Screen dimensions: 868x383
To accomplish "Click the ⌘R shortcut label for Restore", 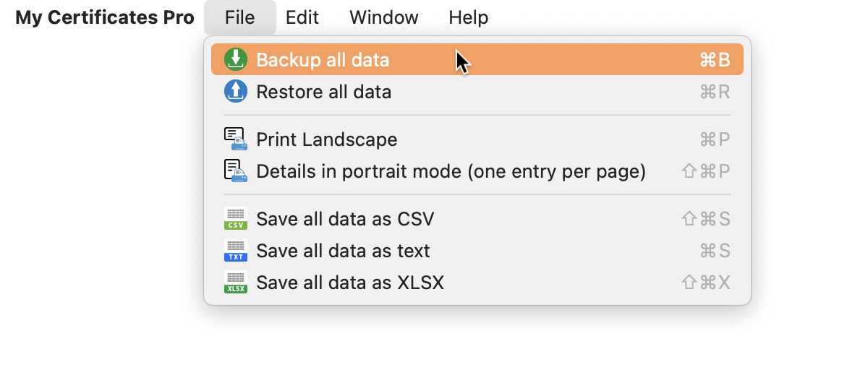I will coord(715,92).
